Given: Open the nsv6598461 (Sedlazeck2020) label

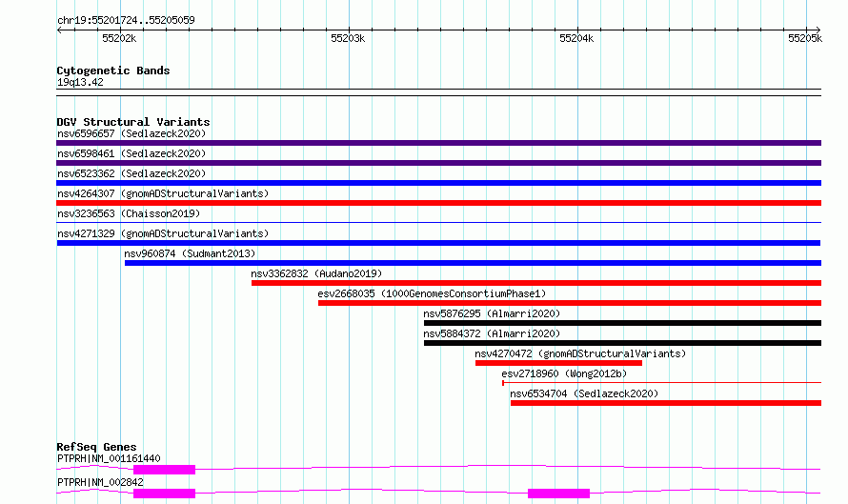Looking at the screenshot, I should click(131, 153).
